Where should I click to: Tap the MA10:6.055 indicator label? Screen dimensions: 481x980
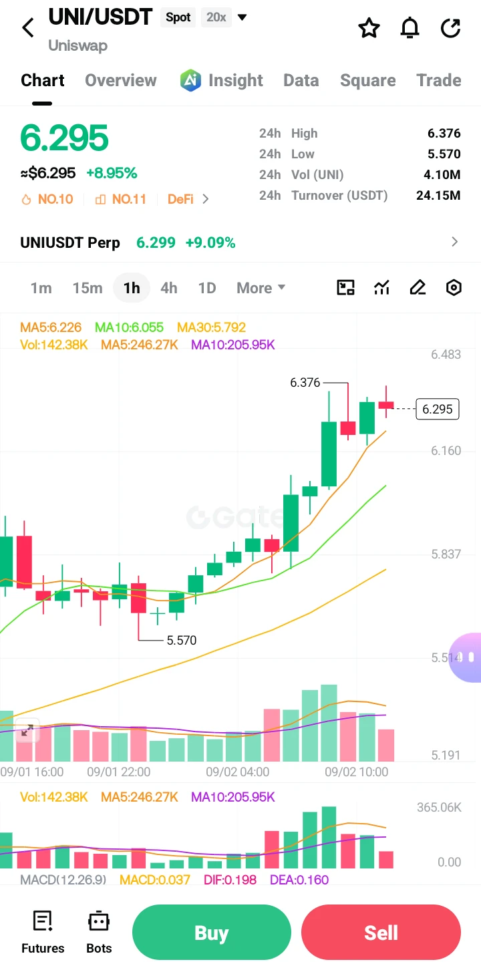point(129,327)
